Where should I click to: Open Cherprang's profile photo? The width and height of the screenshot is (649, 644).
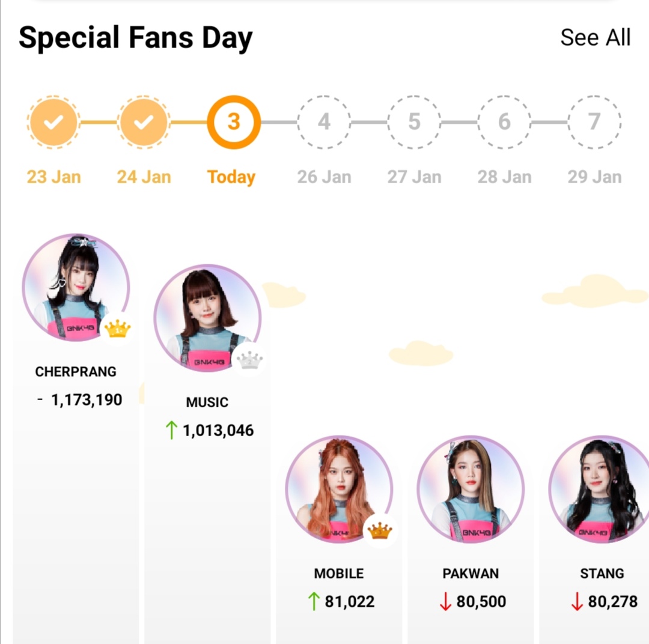point(76,287)
